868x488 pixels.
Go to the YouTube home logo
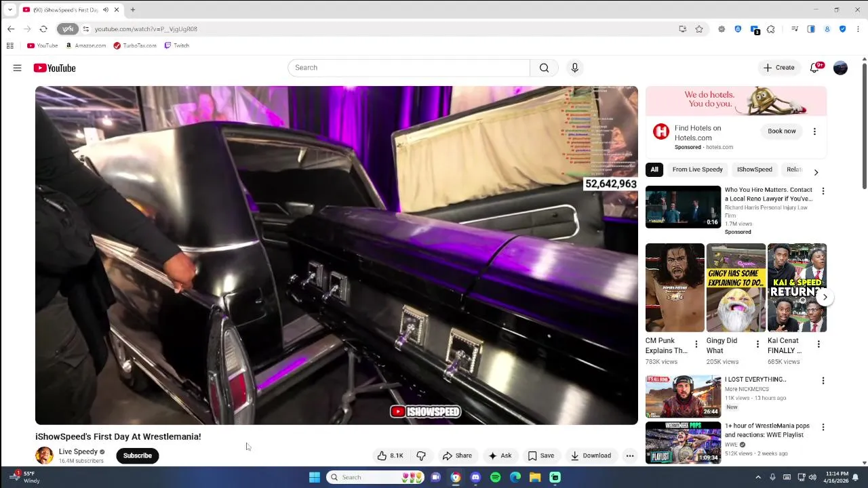pyautogui.click(x=54, y=68)
